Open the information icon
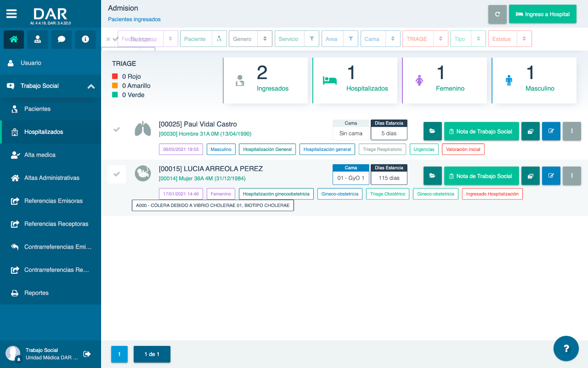Image resolution: width=588 pixels, height=368 pixels. pos(85,39)
